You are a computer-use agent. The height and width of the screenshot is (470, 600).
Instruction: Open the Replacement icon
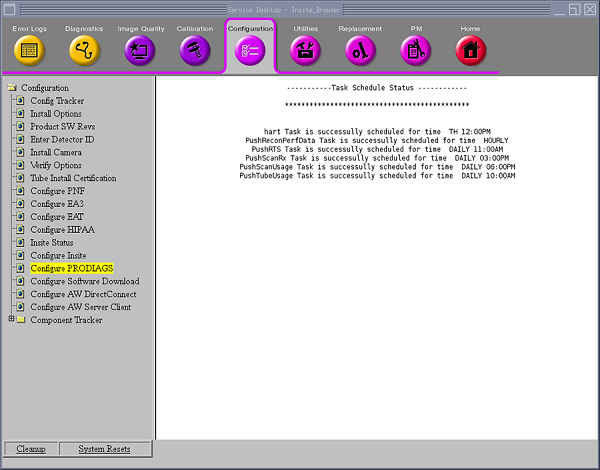click(x=360, y=49)
